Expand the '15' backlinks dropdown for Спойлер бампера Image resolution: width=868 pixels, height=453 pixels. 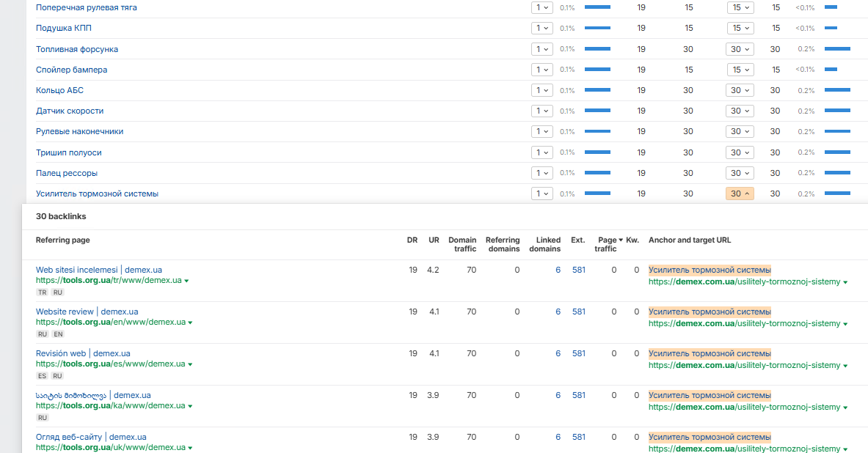[x=740, y=70]
